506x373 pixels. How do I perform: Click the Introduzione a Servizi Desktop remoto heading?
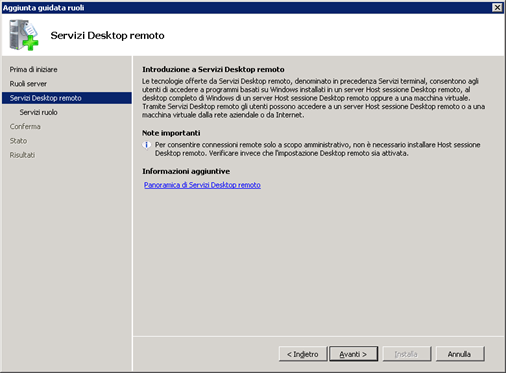click(213, 70)
